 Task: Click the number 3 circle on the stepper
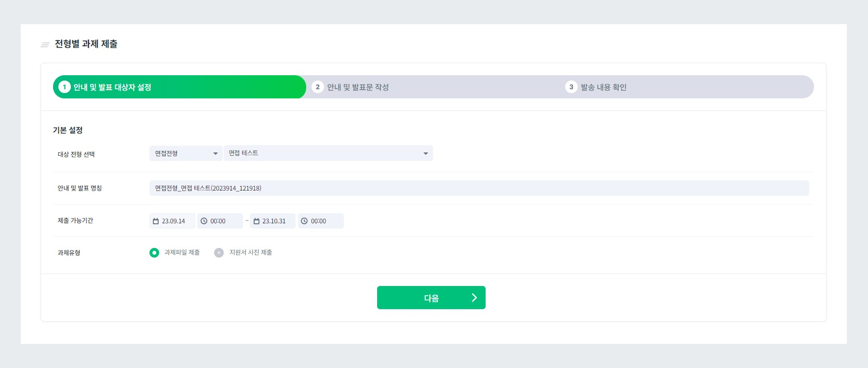570,87
